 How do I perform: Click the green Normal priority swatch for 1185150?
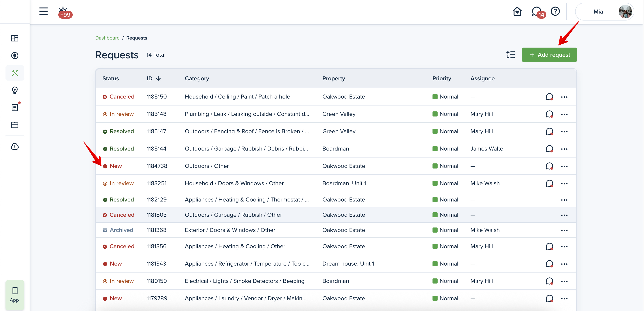click(435, 97)
